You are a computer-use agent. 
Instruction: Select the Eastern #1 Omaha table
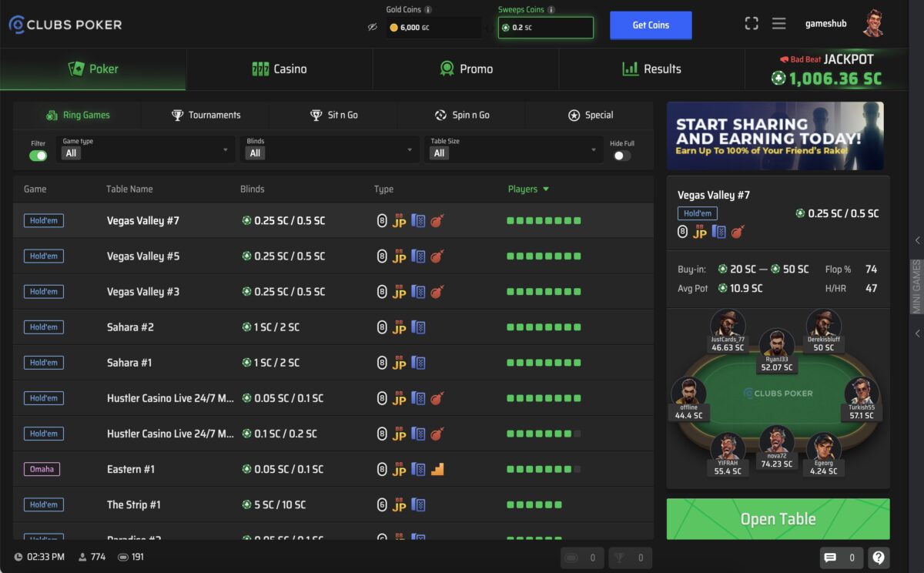[333, 469]
